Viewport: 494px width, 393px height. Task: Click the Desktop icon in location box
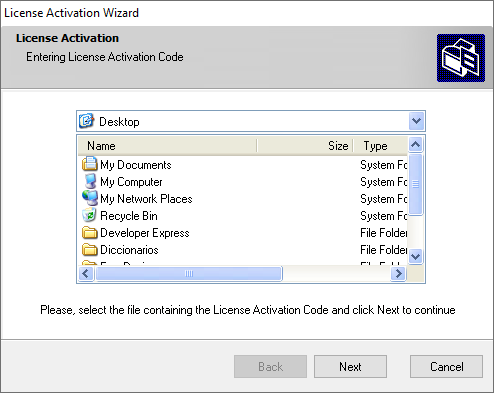pos(87,121)
